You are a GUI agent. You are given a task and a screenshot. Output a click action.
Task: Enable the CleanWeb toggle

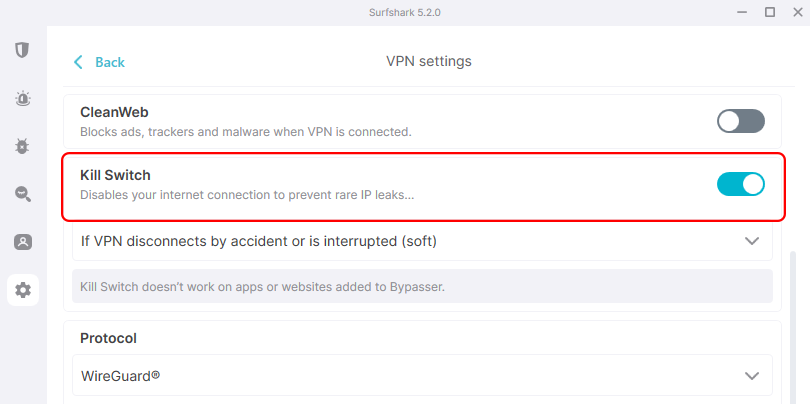click(x=740, y=122)
